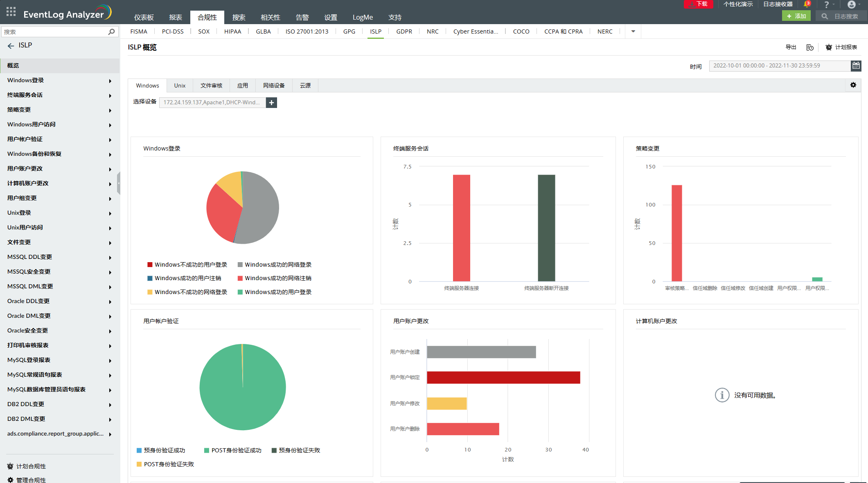Switch to the 文件审核 tab
This screenshot has height=483, width=868.
[x=211, y=85]
